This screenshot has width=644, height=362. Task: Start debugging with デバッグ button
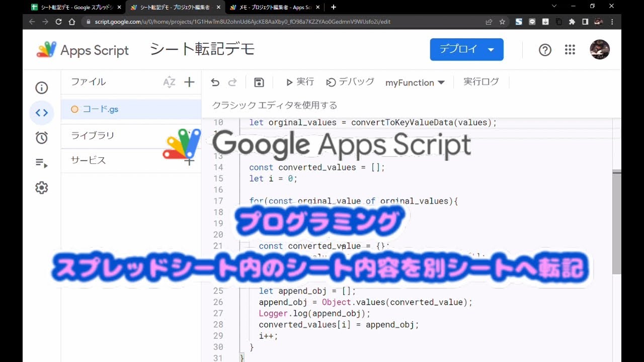(350, 82)
